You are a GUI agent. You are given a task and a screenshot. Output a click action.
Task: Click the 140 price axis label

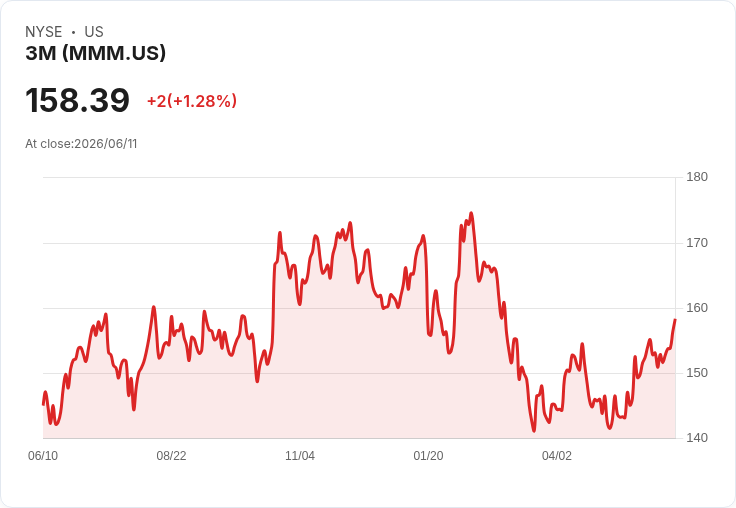(697, 438)
